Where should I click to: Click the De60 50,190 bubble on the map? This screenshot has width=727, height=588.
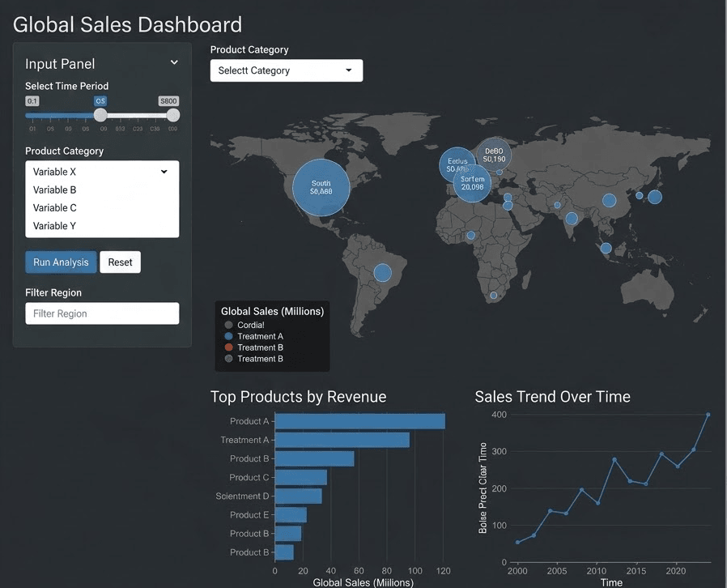[x=492, y=154]
